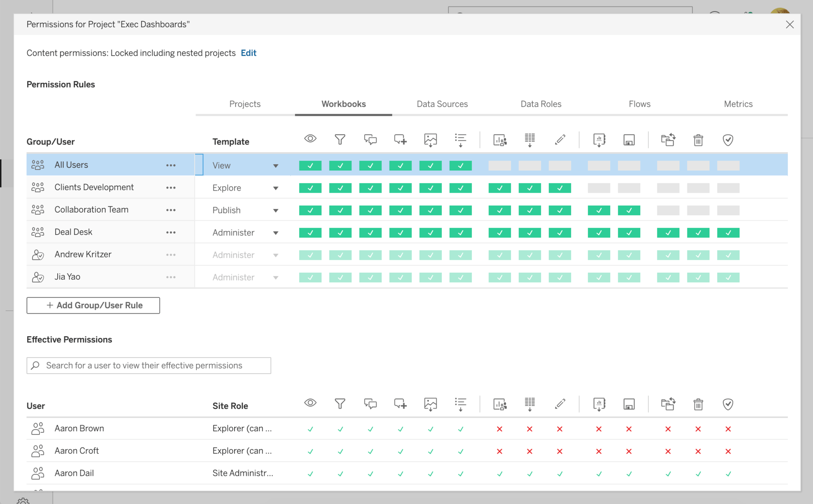
Task: Click the Move icon in Effective Permissions header
Action: pyautogui.click(x=668, y=404)
